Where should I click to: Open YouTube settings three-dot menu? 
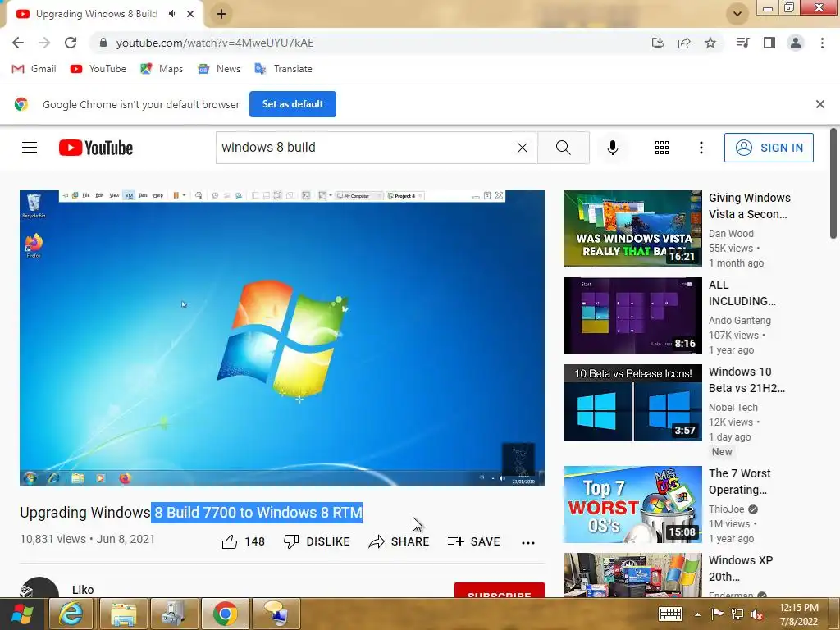tap(701, 148)
